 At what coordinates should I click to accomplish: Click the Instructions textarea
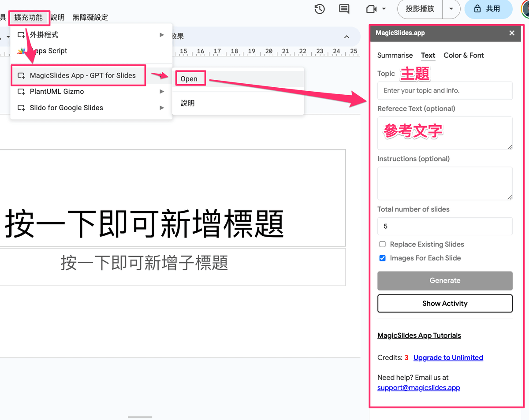point(445,183)
